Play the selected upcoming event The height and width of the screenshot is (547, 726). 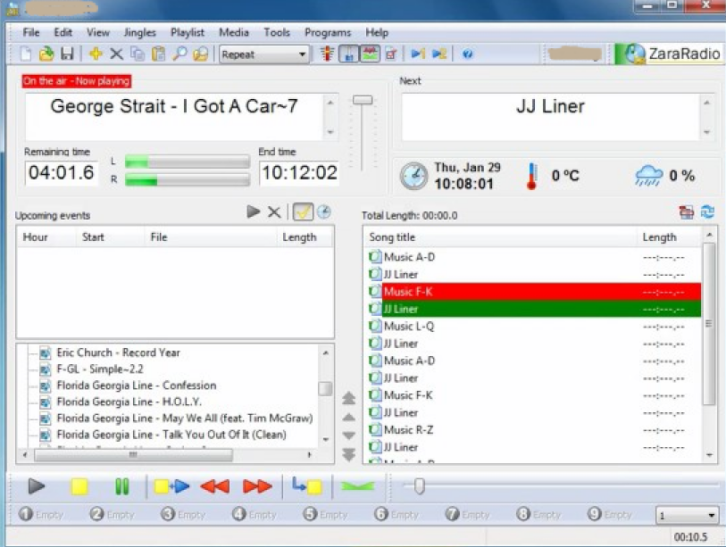click(253, 212)
